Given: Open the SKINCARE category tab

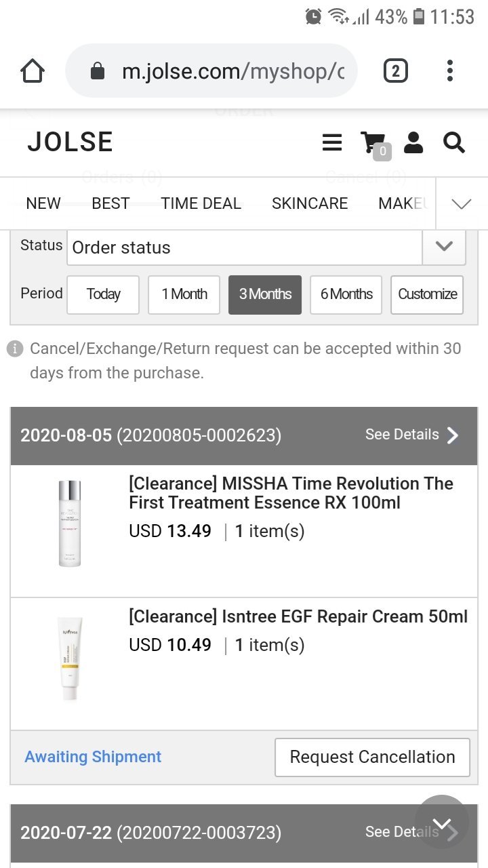Looking at the screenshot, I should pos(310,203).
